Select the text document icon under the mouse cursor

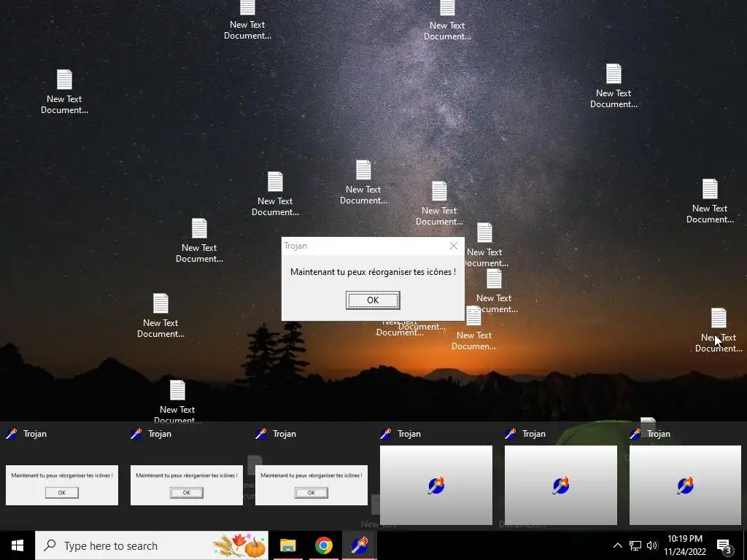(719, 330)
